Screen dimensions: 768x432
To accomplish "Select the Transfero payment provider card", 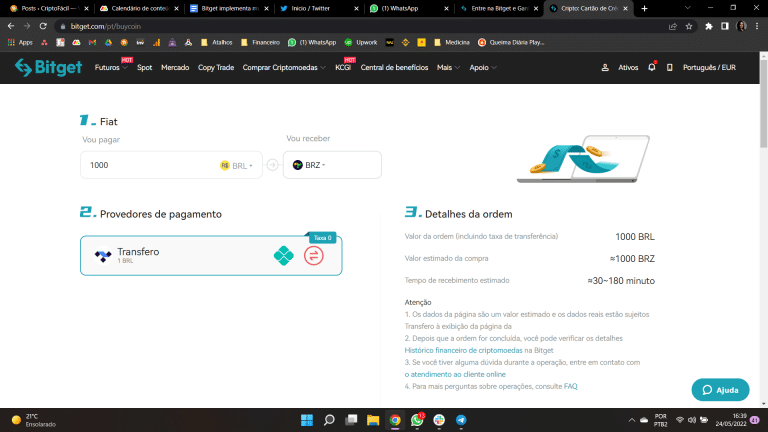I will click(211, 256).
